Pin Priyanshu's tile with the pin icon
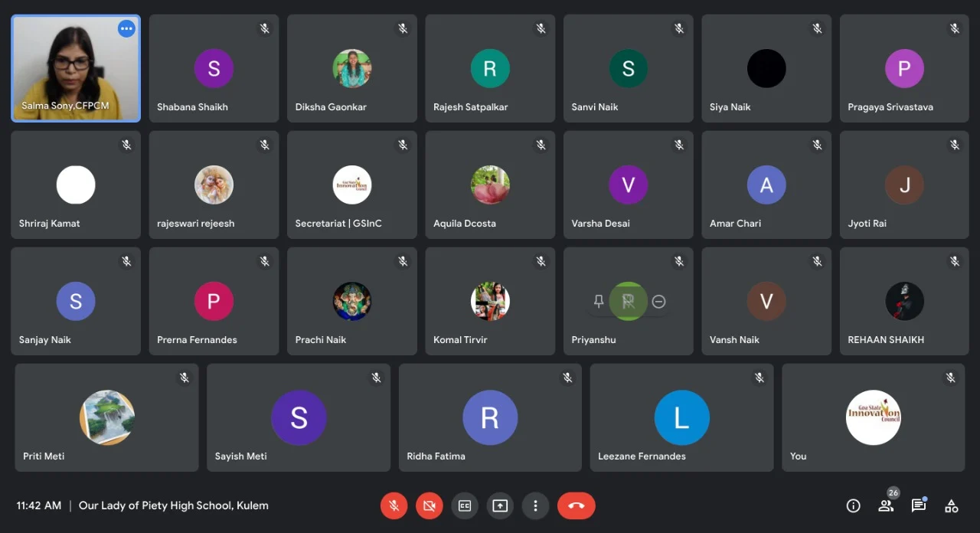This screenshot has width=980, height=533. [x=599, y=302]
